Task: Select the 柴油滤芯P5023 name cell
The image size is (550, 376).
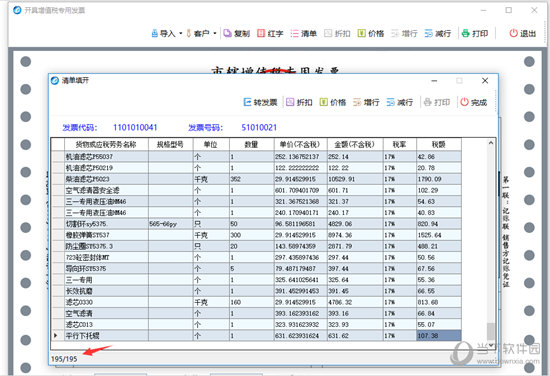Action: [x=106, y=179]
